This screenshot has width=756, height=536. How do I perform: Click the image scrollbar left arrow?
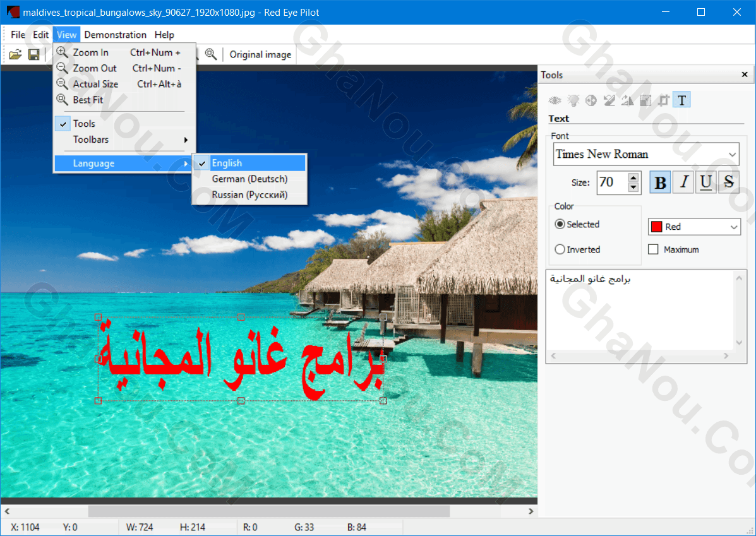point(7,511)
